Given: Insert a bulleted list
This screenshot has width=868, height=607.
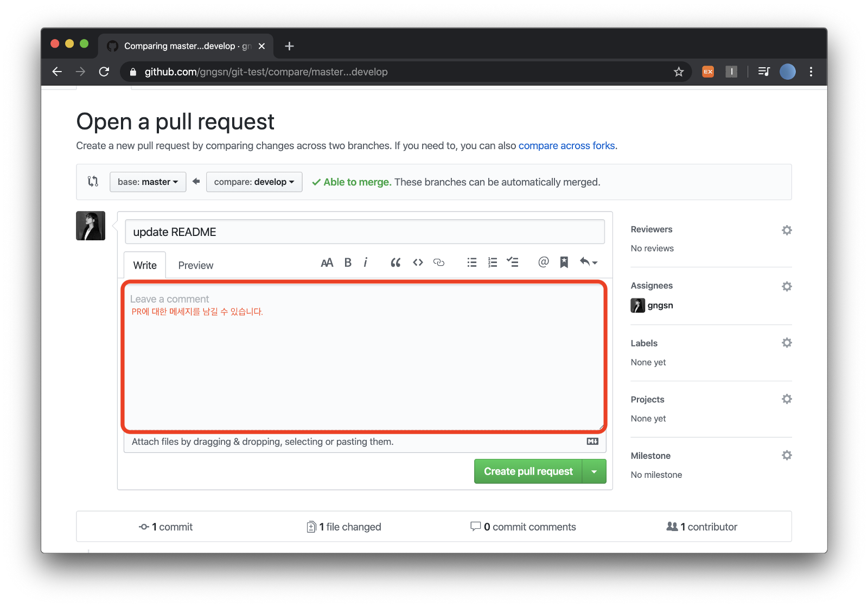Looking at the screenshot, I should click(x=472, y=263).
